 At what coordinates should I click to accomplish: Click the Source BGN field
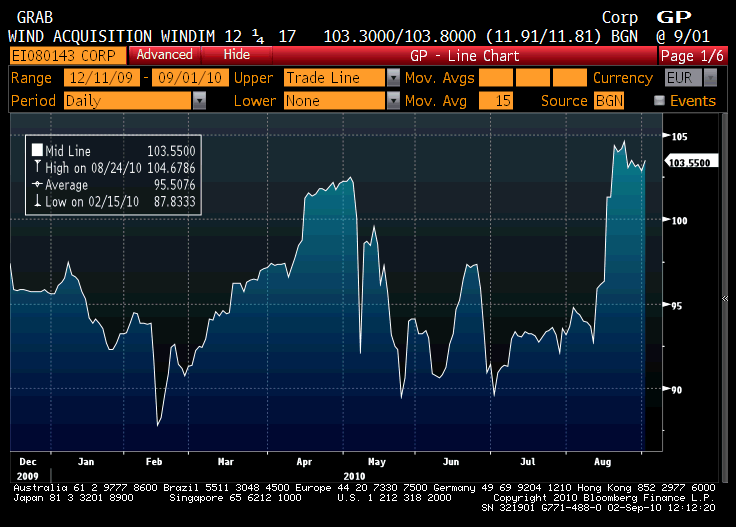click(x=608, y=101)
